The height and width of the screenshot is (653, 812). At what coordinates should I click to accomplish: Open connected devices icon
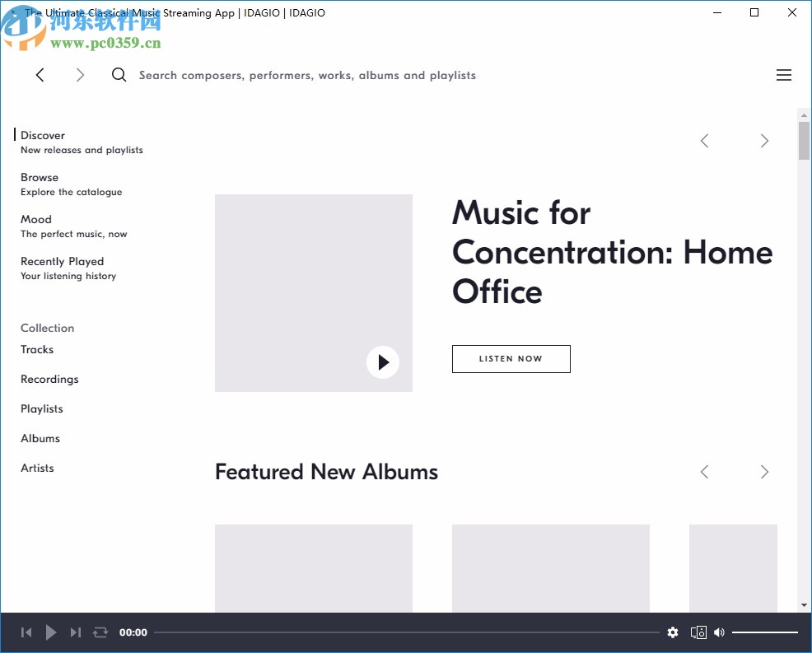point(698,632)
